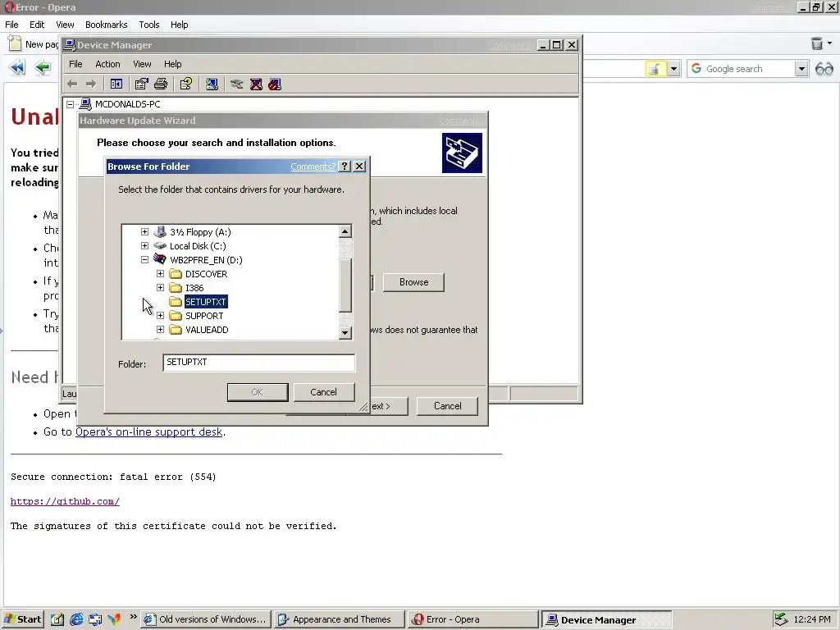Select the SETUPTXT folder row
The width and height of the screenshot is (840, 630).
coord(206,302)
